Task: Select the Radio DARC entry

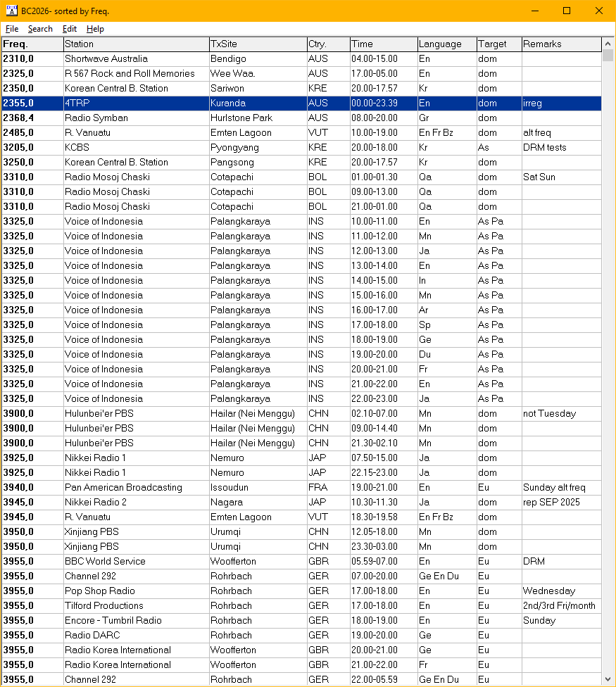Action: tap(211, 635)
